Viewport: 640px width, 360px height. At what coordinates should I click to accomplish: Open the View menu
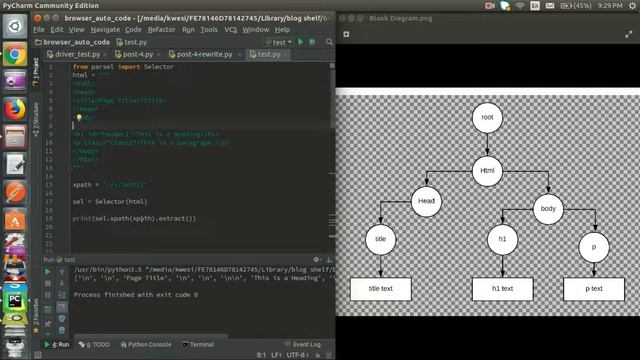(x=76, y=29)
